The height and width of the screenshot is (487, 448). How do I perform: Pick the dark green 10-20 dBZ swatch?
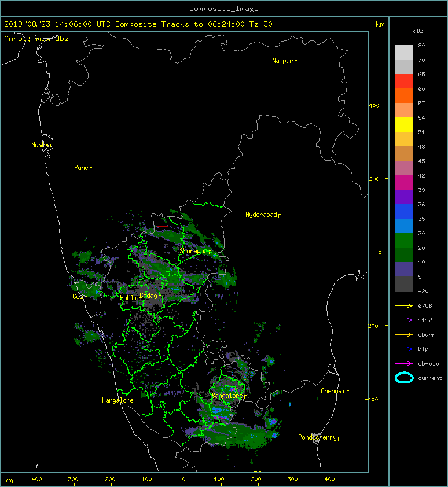[404, 254]
